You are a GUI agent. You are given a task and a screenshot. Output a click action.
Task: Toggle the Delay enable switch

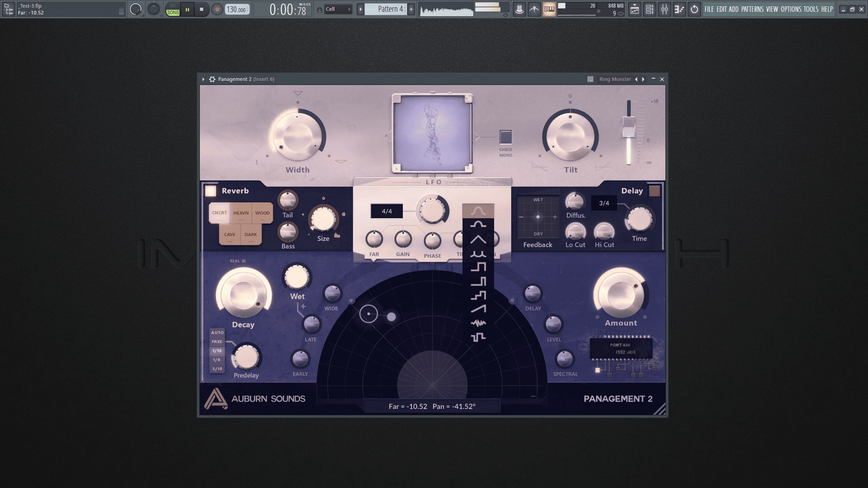click(654, 191)
